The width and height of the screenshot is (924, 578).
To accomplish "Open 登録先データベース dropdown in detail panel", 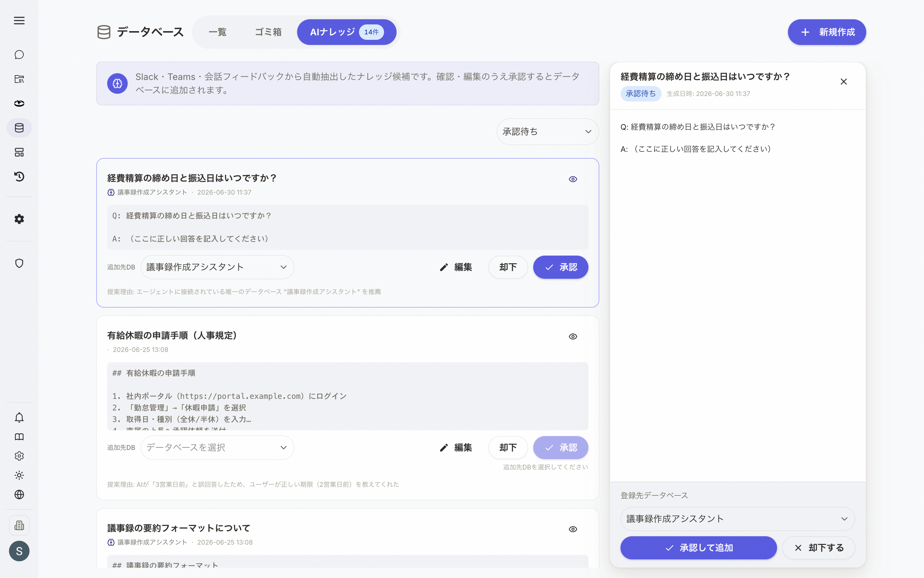I will click(737, 519).
